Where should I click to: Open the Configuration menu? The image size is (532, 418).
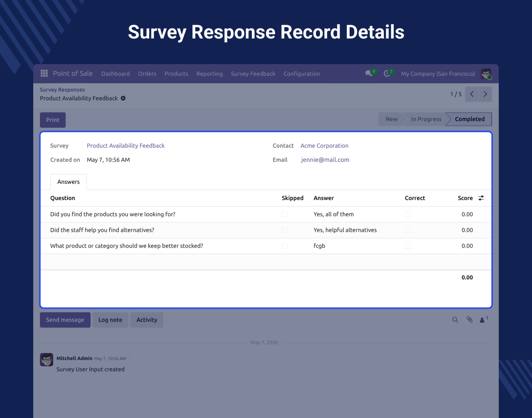(302, 74)
